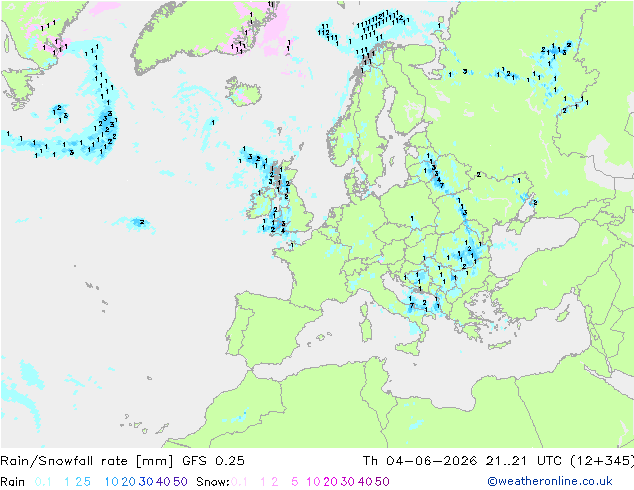Click the '21..21 UTC' time label
The image size is (634, 490).
(x=524, y=461)
